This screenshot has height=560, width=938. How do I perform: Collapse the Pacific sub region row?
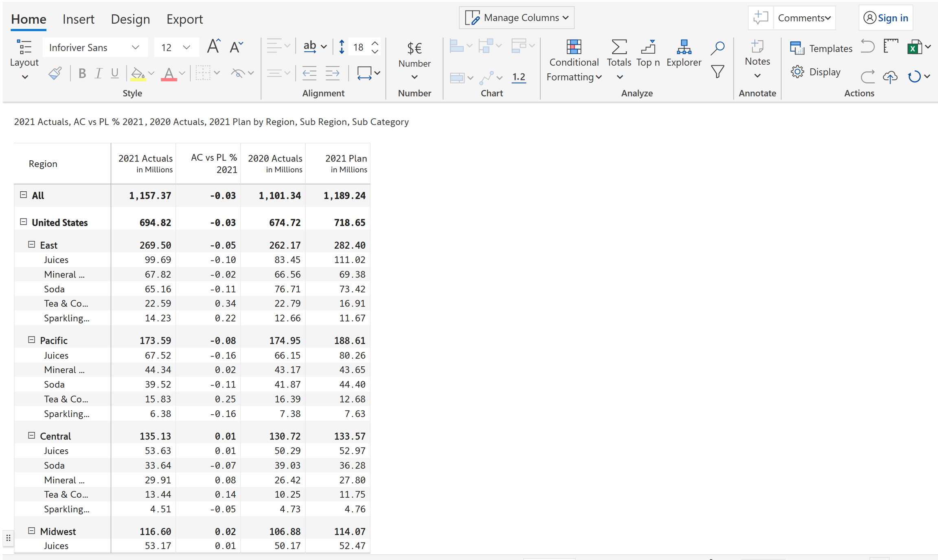[x=31, y=340]
